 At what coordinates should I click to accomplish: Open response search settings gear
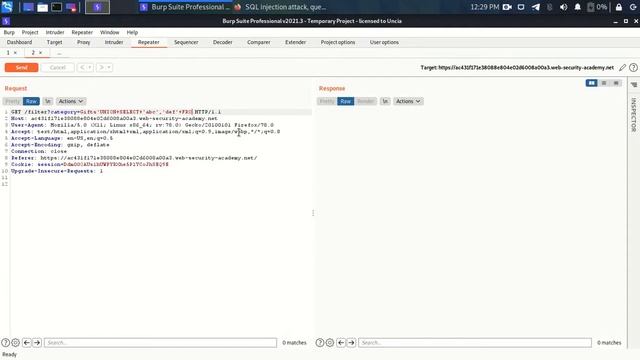(x=330, y=342)
